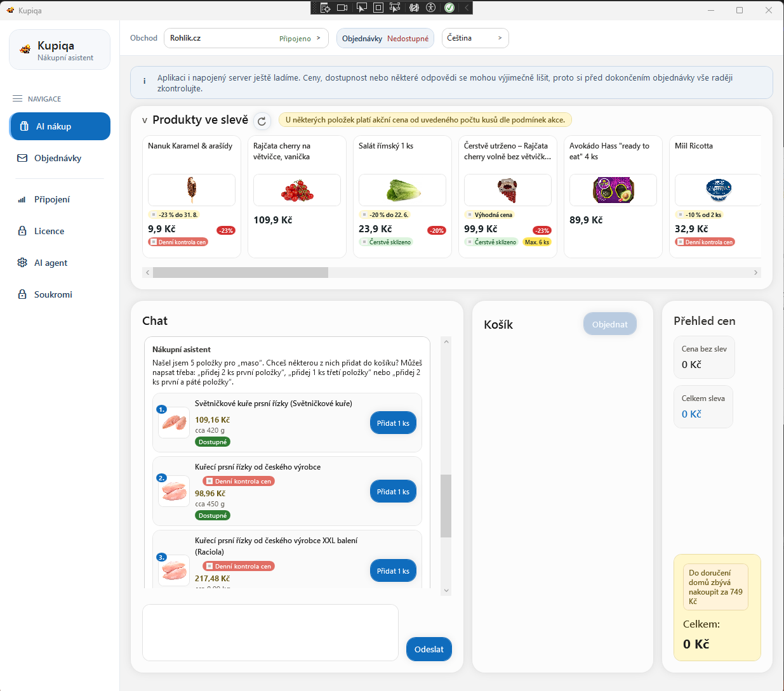Click the Výhodná cena label

pos(489,215)
